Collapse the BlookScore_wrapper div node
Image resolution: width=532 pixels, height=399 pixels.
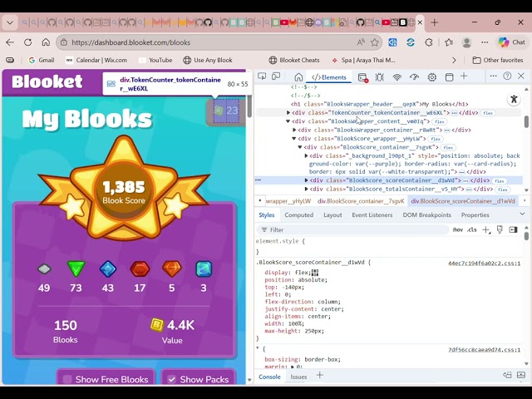coord(294,139)
